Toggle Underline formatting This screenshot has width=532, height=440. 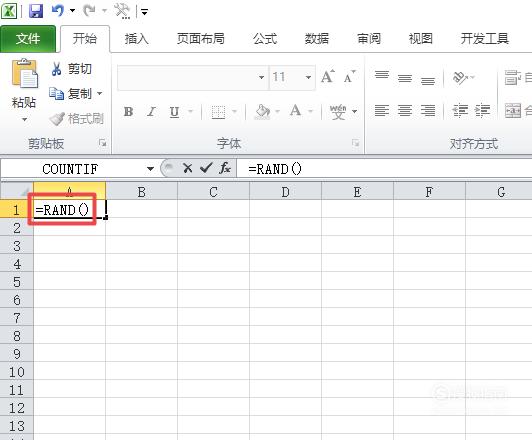click(174, 112)
